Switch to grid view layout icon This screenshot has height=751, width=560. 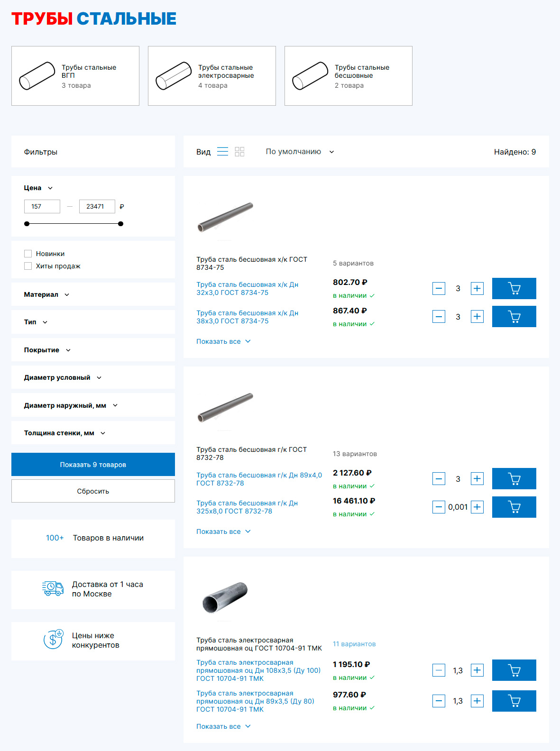[x=239, y=152]
